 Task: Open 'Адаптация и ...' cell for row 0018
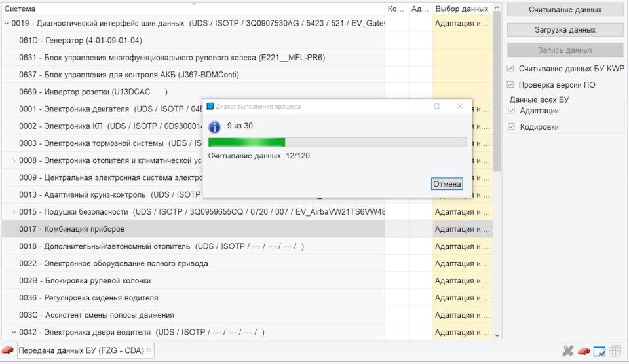click(463, 247)
